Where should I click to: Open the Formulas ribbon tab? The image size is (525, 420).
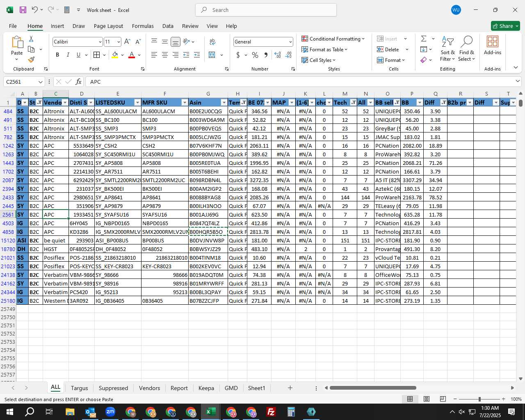143,26
